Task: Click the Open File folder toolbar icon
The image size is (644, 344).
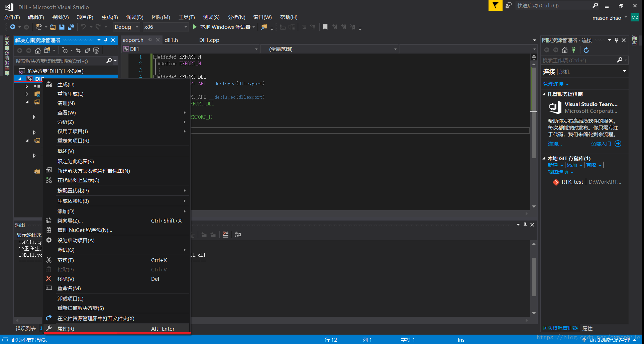Action: click(x=53, y=27)
